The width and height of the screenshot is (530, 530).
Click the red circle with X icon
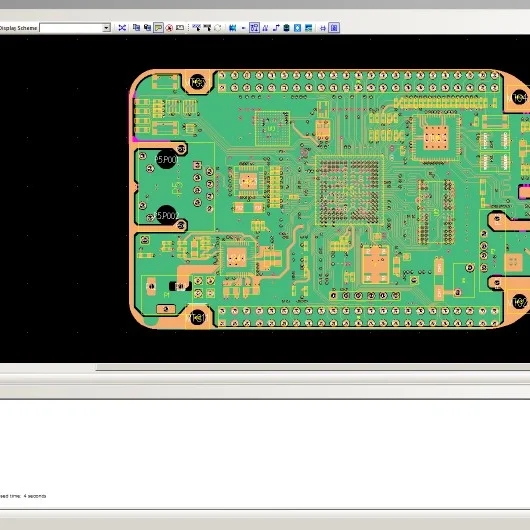coord(169,28)
